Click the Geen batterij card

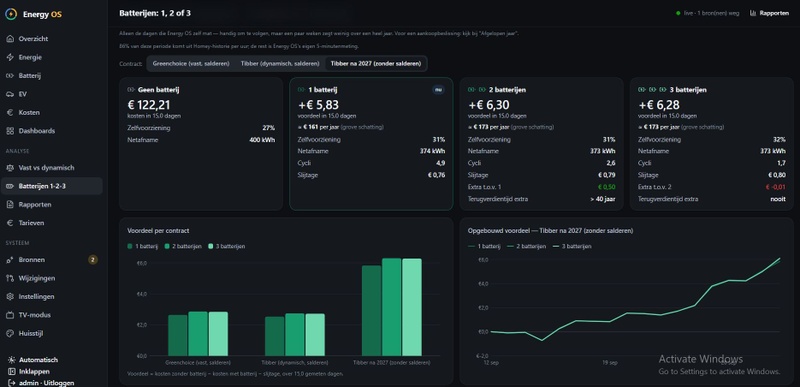tap(201, 144)
